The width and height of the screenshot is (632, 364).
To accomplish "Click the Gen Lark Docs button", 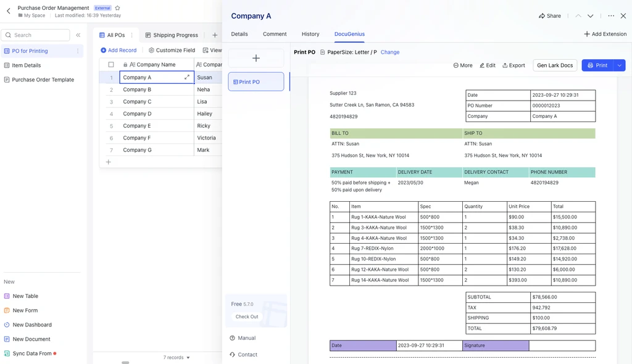I will pyautogui.click(x=555, y=65).
